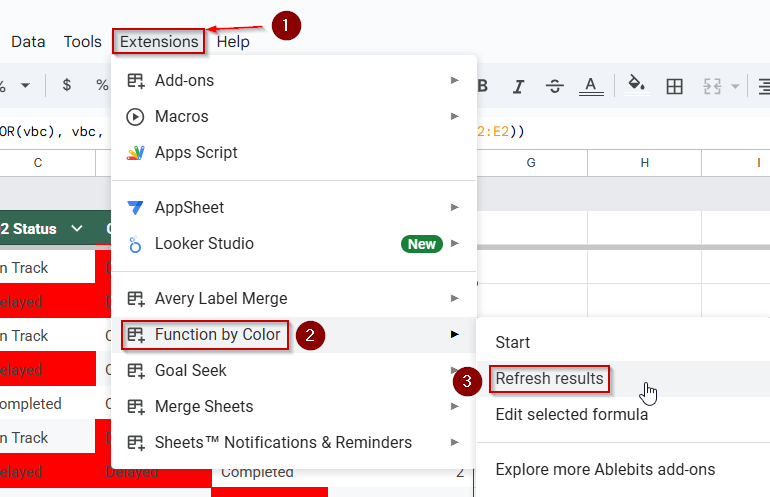The width and height of the screenshot is (770, 497).
Task: Expand the Macros submenu arrow
Action: [455, 116]
